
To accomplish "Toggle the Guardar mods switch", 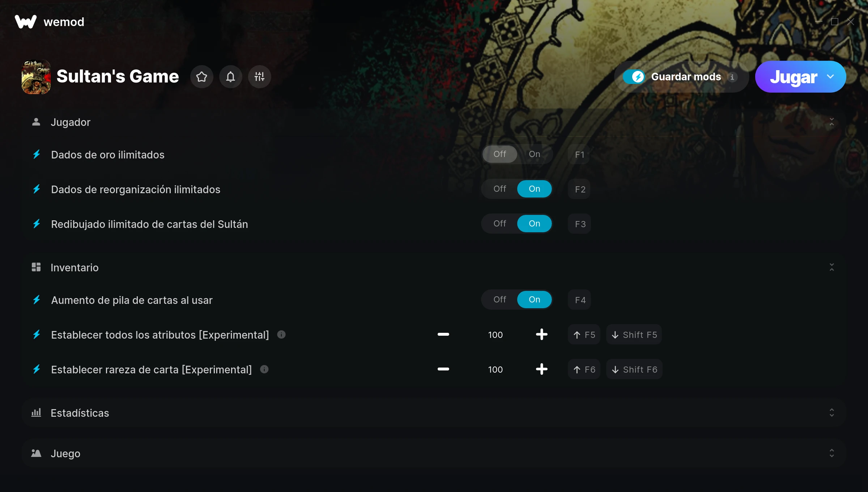I will [634, 77].
